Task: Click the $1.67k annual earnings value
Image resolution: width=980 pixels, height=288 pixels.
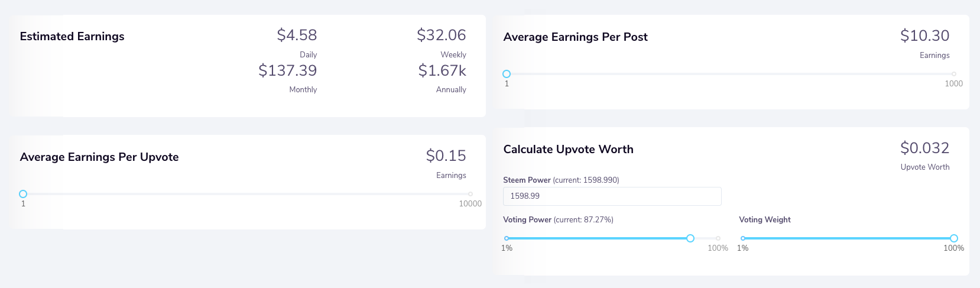Action: coord(442,70)
